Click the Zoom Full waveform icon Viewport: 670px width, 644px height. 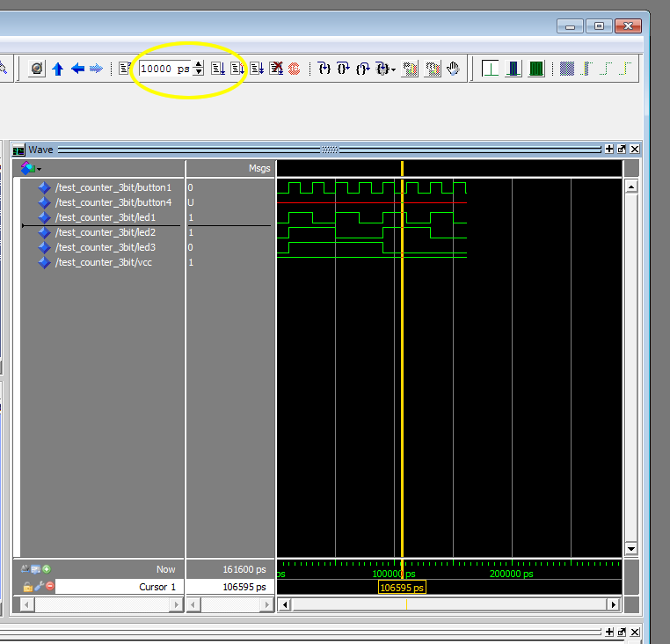[x=536, y=69]
